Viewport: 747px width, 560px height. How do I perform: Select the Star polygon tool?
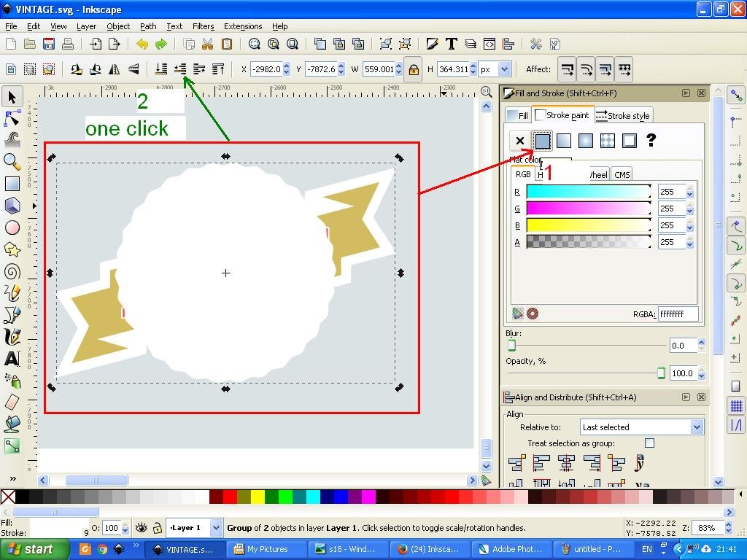12,249
